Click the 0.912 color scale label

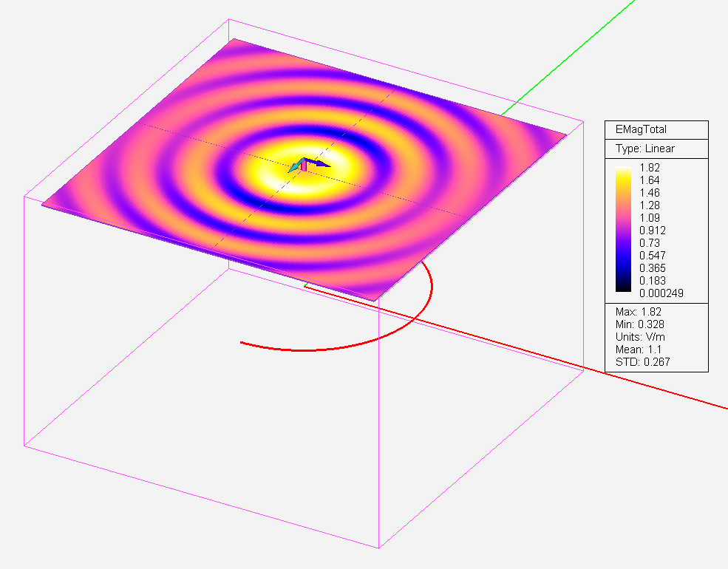(x=653, y=230)
